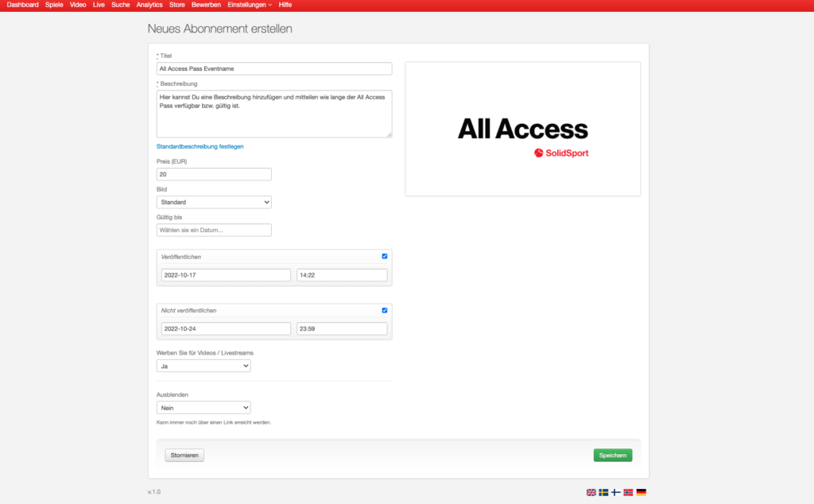The width and height of the screenshot is (814, 504).
Task: Uncheck the Veröffentlichen checkbox
Action: (385, 256)
